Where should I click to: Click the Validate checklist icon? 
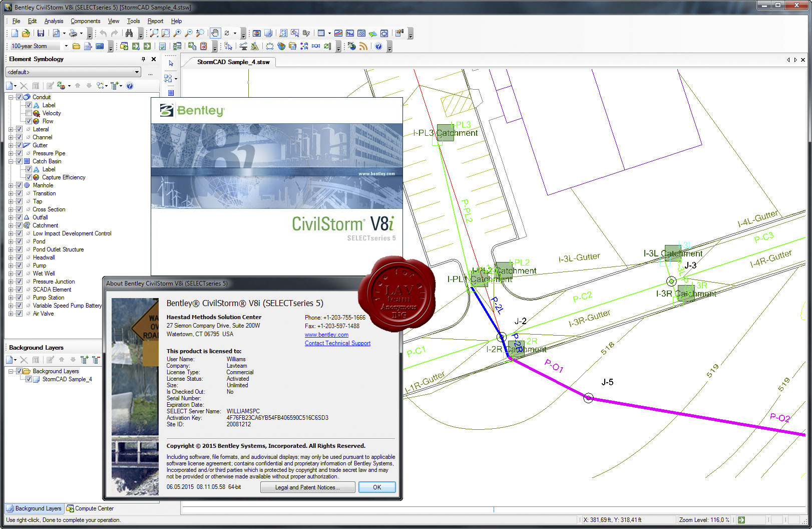coord(162,46)
